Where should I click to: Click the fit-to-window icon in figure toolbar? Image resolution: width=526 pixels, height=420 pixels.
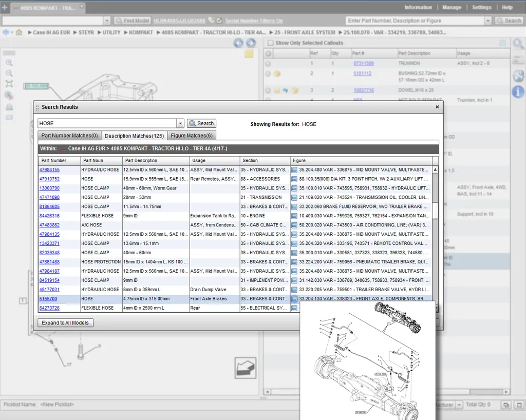click(x=9, y=84)
